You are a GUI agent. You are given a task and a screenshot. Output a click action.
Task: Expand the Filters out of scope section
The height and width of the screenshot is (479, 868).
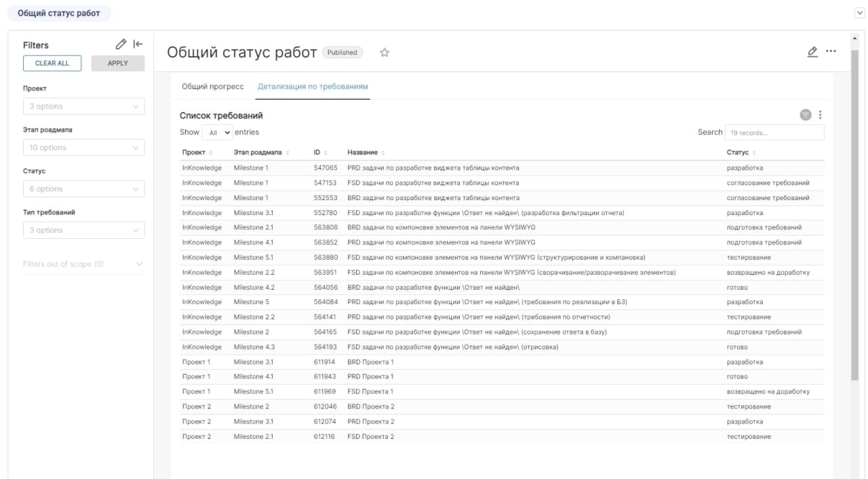(84, 264)
